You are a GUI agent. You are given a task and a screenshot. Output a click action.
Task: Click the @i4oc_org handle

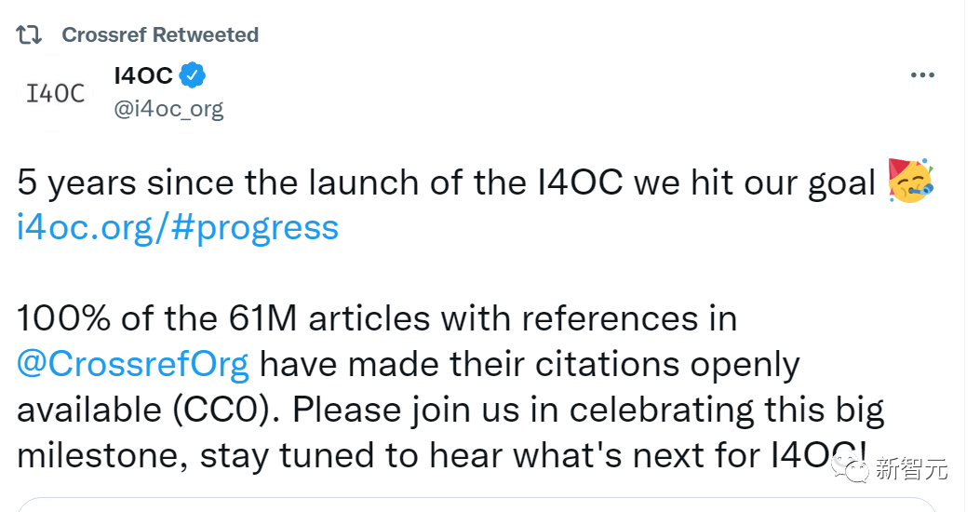coord(168,109)
